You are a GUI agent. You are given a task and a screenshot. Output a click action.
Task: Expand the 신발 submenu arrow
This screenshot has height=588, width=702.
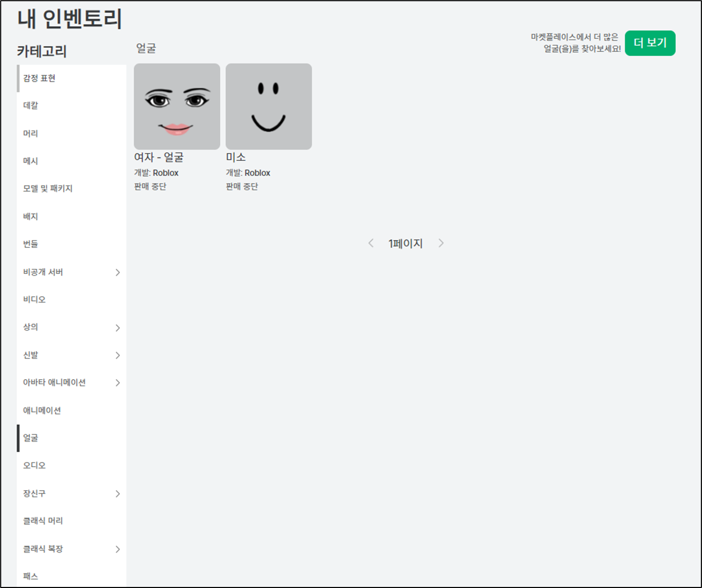click(118, 355)
